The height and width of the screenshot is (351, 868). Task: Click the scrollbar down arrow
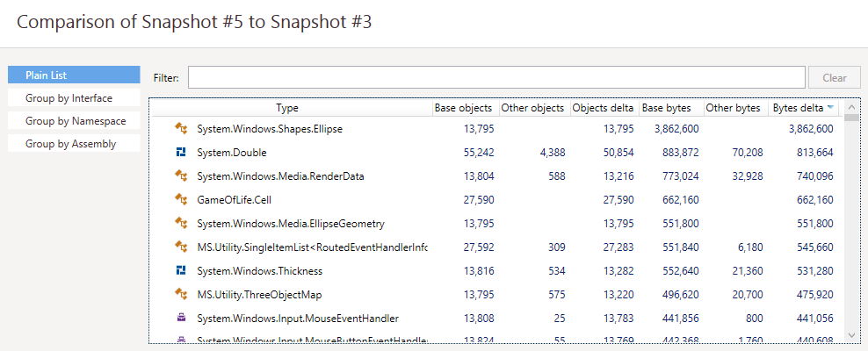(851, 334)
